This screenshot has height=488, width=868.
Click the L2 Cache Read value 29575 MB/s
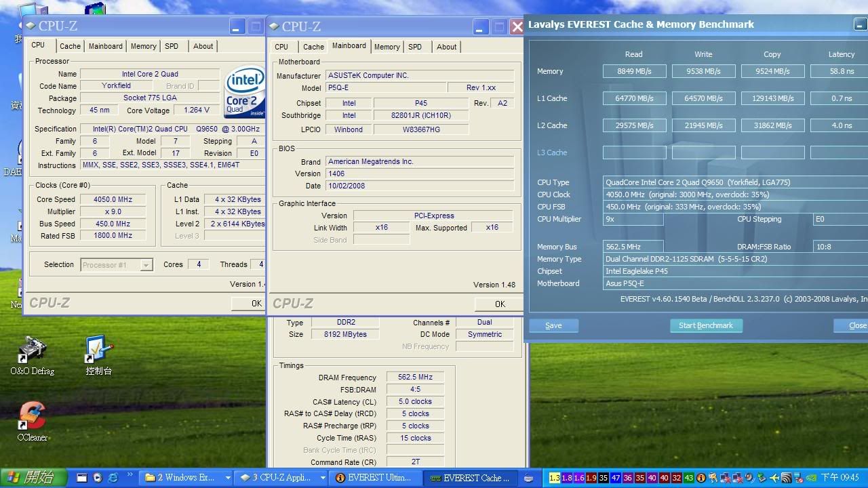[635, 125]
